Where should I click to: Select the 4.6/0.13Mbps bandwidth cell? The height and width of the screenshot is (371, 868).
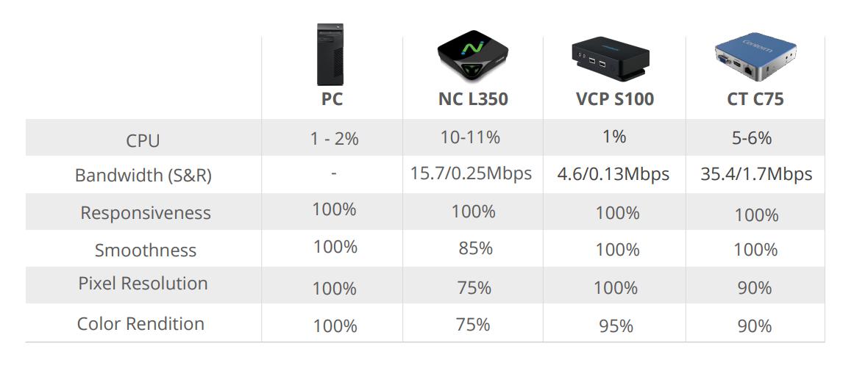pyautogui.click(x=613, y=175)
